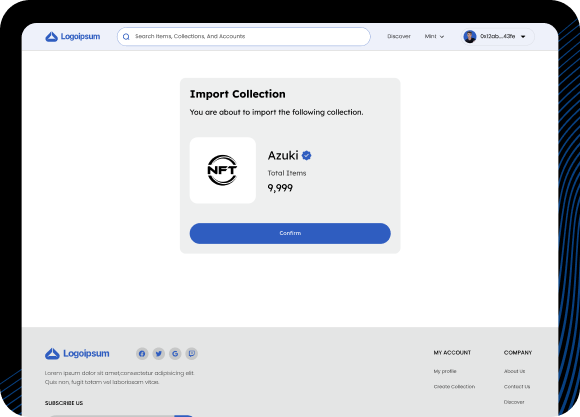Image resolution: width=580 pixels, height=417 pixels.
Task: Open the Google social icon in footer
Action: click(x=175, y=354)
